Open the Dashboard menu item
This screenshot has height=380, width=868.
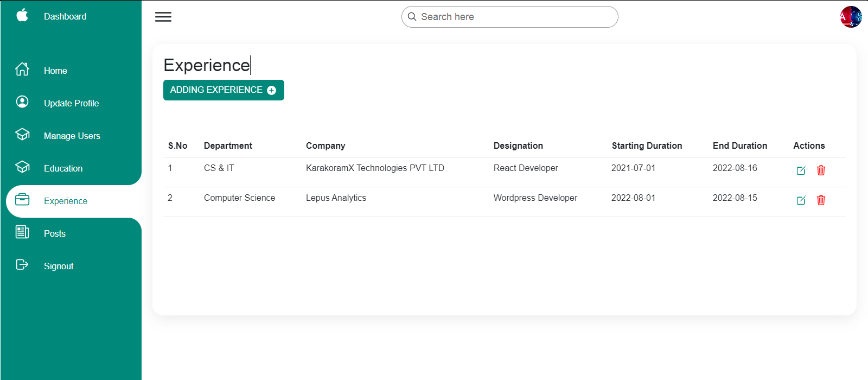[65, 16]
